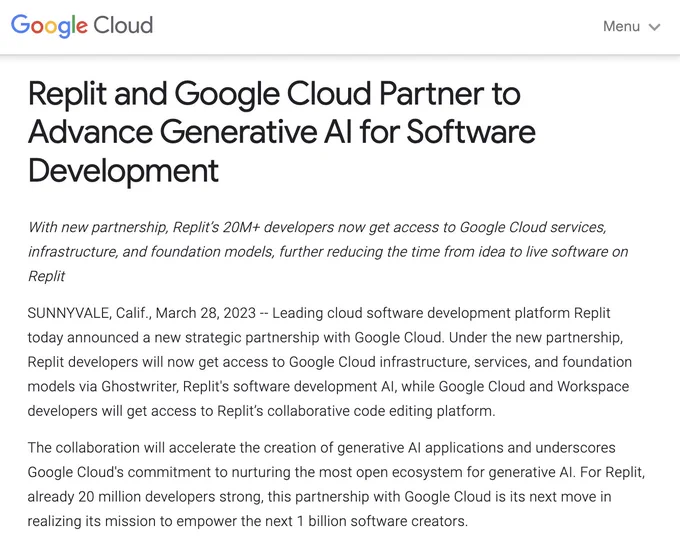Click the line 'today announced a new strategic partnership'
Screen dimensions: 680x550
click(x=325, y=337)
